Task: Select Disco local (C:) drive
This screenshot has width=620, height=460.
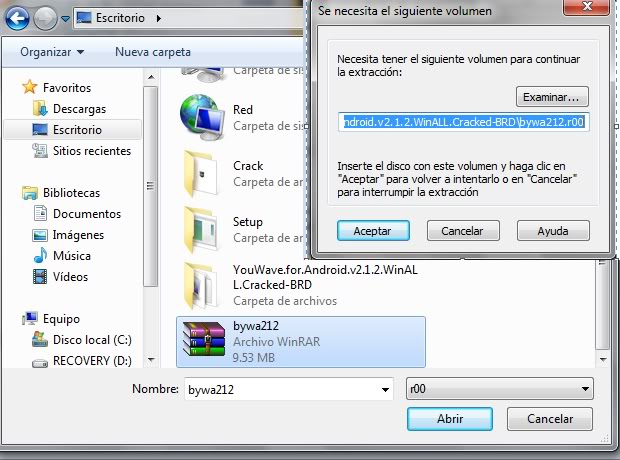Action: 92,340
